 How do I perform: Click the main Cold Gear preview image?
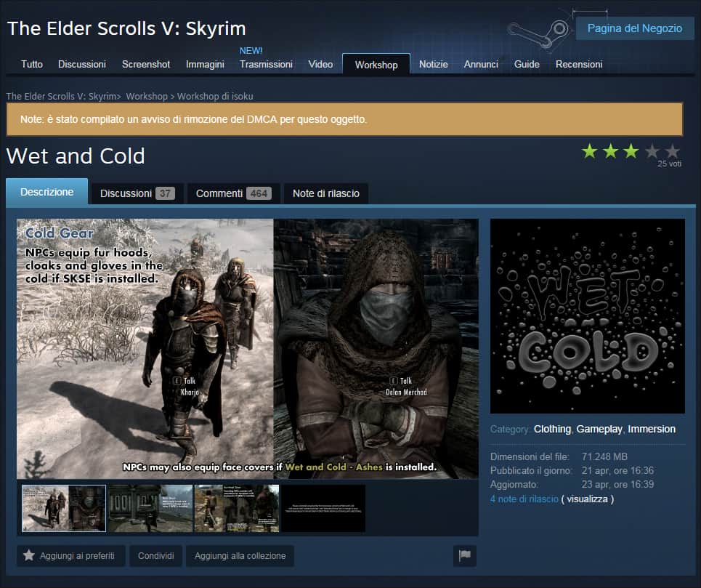click(247, 349)
